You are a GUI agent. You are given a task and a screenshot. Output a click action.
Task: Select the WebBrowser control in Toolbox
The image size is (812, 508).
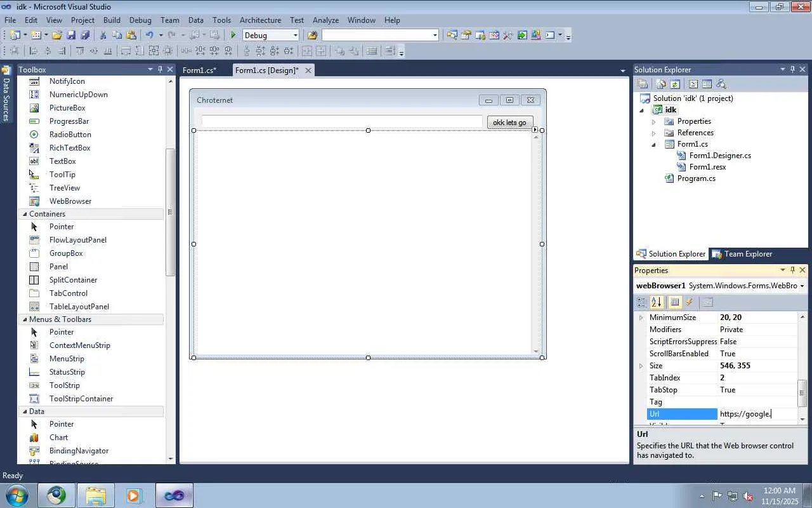pos(70,201)
